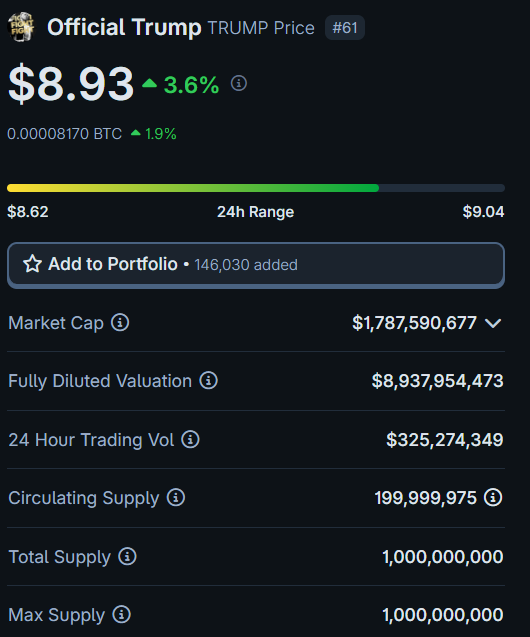
Task: Click the Circulating Supply label
Action: tap(84, 498)
